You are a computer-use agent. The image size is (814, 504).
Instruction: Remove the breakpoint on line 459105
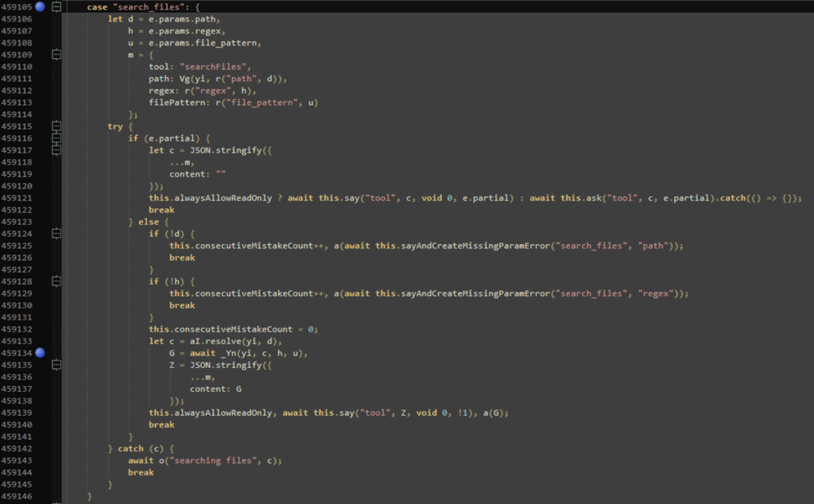pos(40,7)
